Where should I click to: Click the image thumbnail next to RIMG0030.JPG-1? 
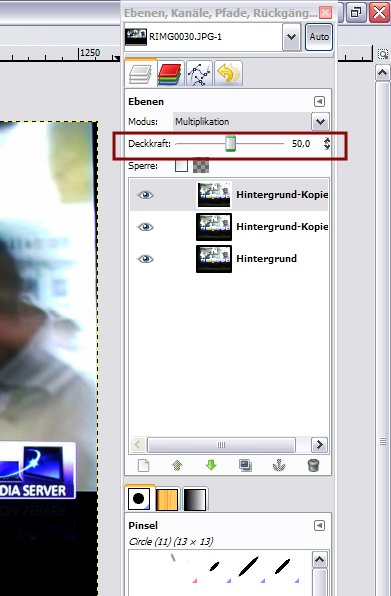[136, 37]
